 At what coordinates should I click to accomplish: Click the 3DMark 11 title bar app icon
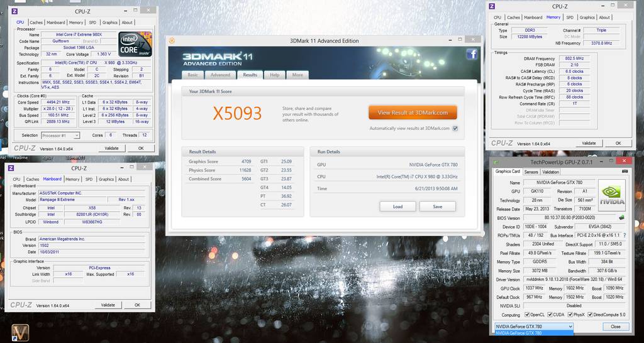[x=172, y=41]
